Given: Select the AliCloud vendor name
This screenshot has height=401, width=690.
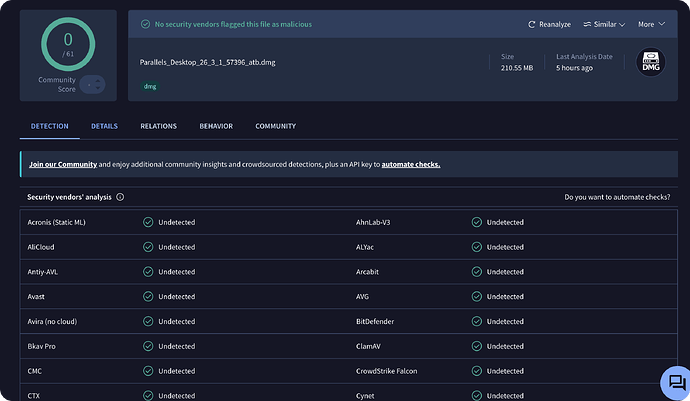Looking at the screenshot, I should 41,247.
